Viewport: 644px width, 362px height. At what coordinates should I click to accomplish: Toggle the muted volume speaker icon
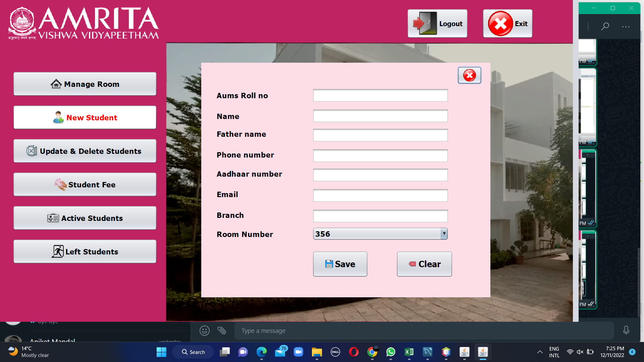coord(580,352)
